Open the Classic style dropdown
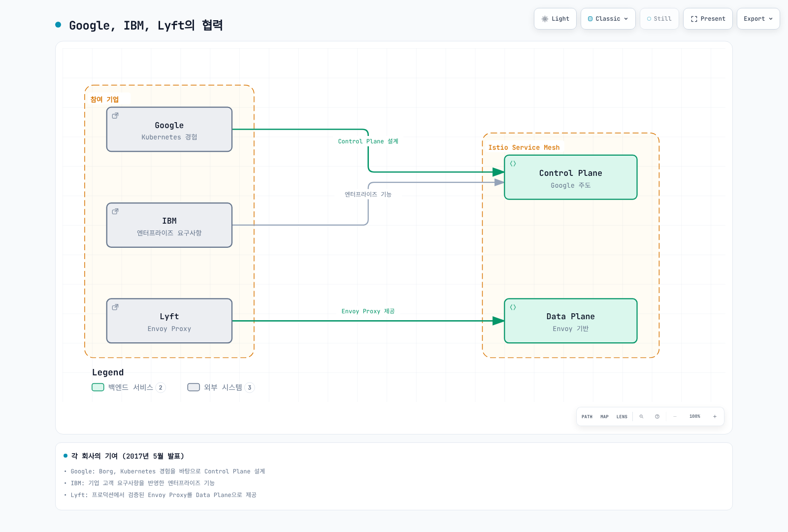 click(608, 19)
